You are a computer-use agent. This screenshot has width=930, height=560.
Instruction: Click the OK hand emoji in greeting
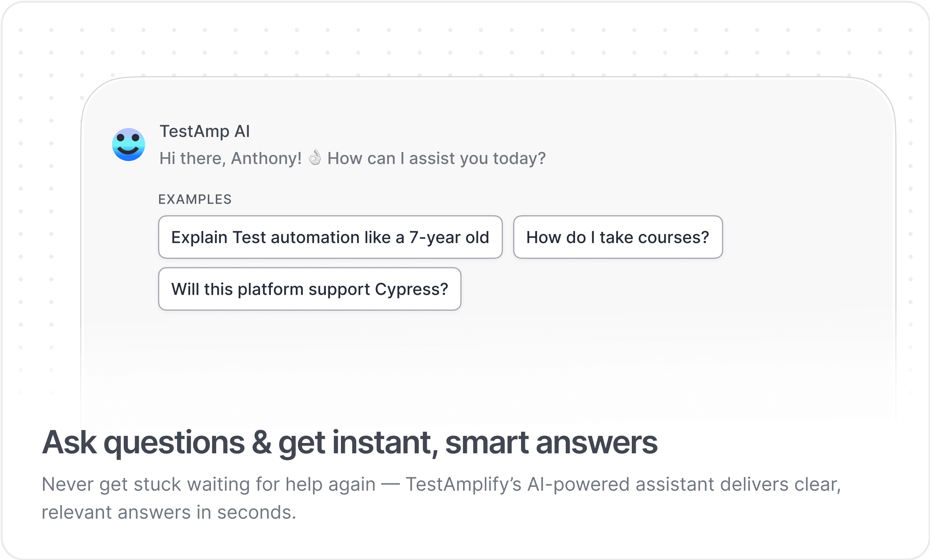(315, 158)
